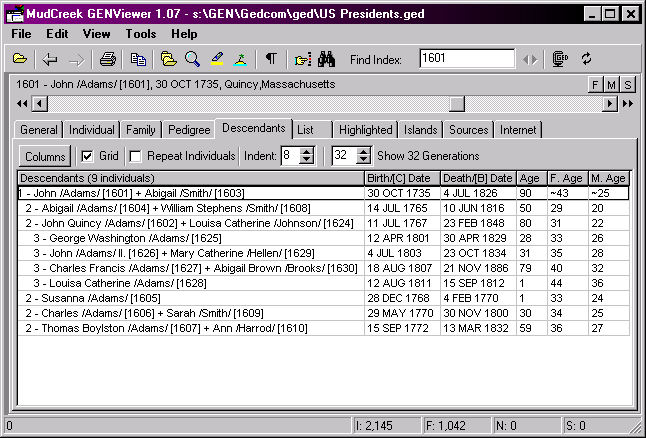Click the back arrow toolbar icon
The image size is (646, 438).
pos(50,59)
